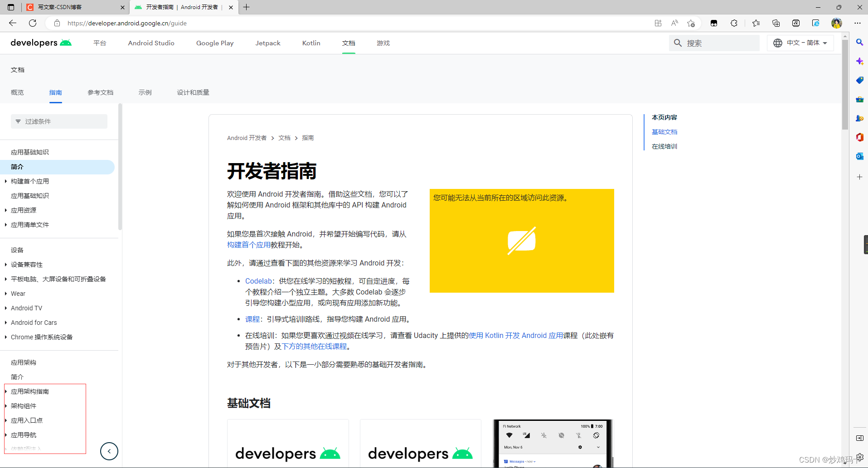868x468 pixels.
Task: Expand the 应用资源 section
Action: (5, 210)
